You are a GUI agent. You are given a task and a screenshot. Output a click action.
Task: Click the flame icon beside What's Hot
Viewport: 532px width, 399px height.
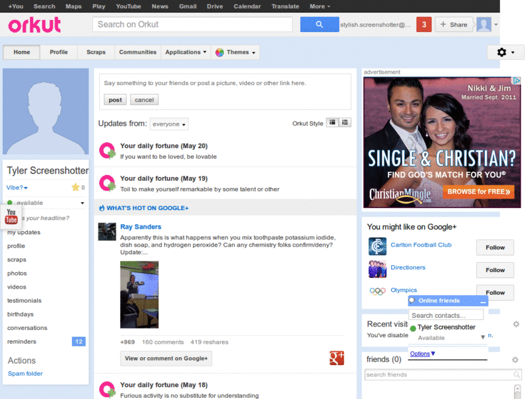(102, 208)
